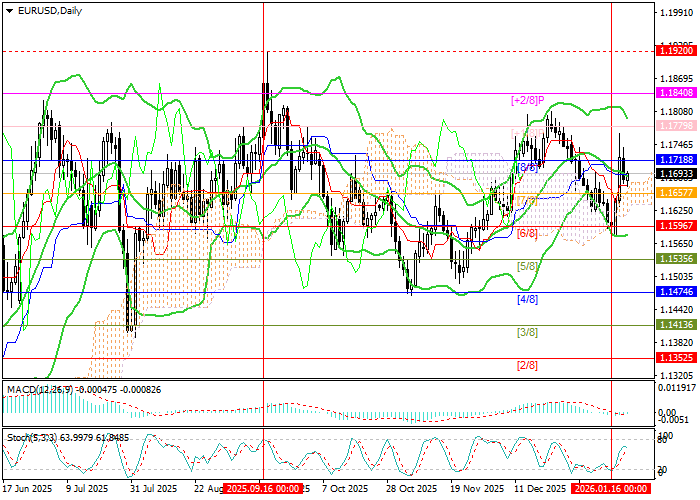Image resolution: width=700 pixels, height=500 pixels.
Task: Click the highlighted 2026.01.16 date marker
Action: coord(612,490)
